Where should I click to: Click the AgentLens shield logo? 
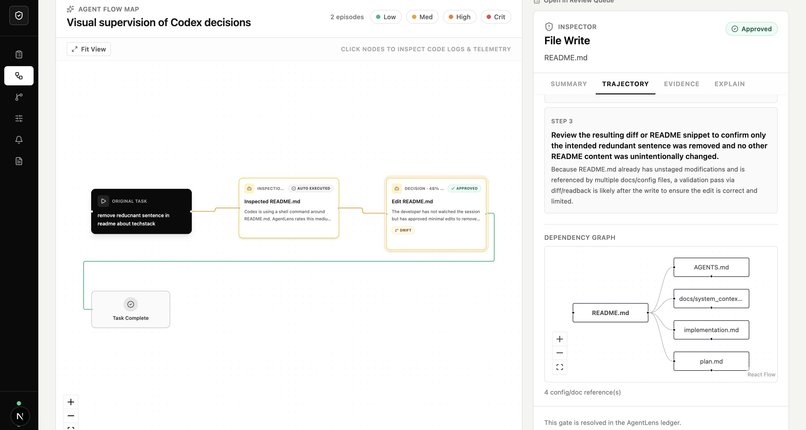(19, 15)
